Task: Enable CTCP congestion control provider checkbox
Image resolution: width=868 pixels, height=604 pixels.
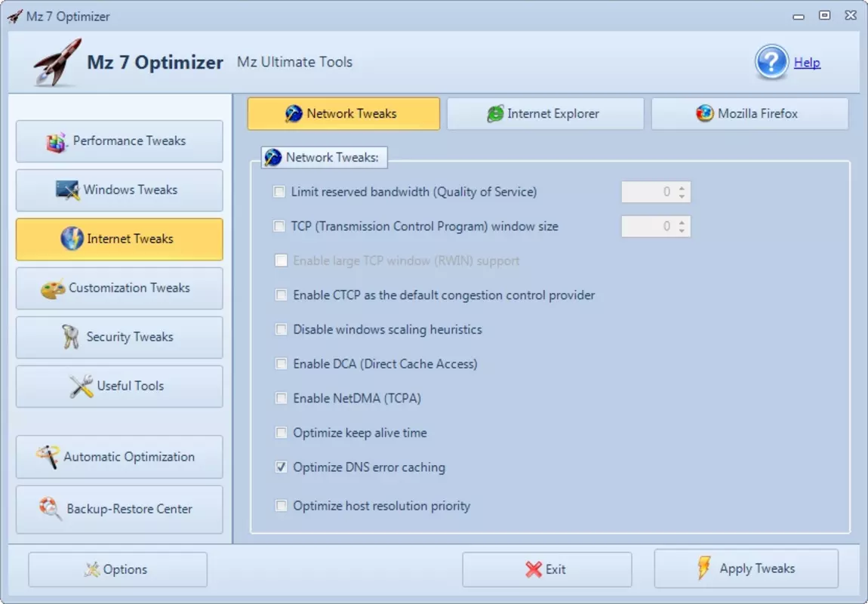Action: tap(282, 294)
